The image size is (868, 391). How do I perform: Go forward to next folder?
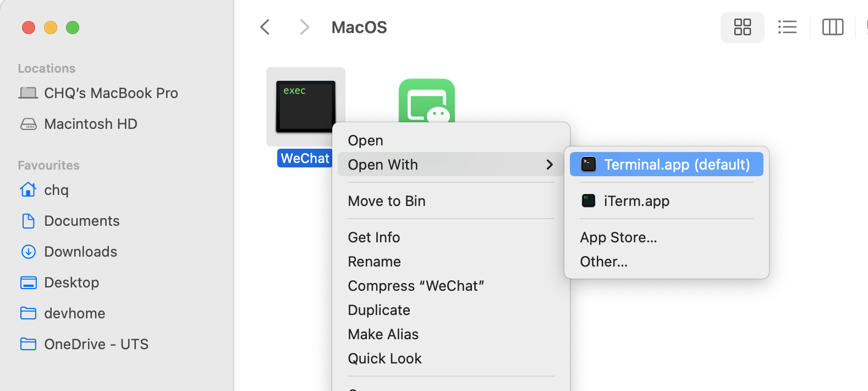(x=304, y=27)
